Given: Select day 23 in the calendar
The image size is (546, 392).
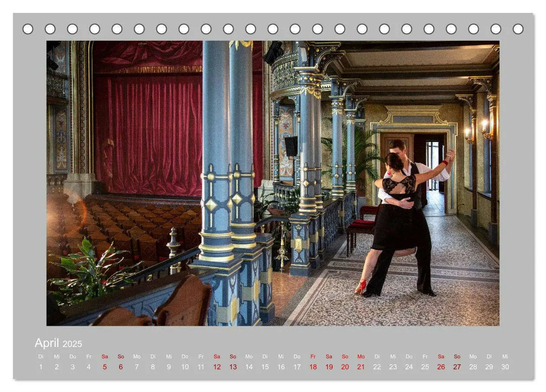Looking at the screenshot, I should coord(393,367).
